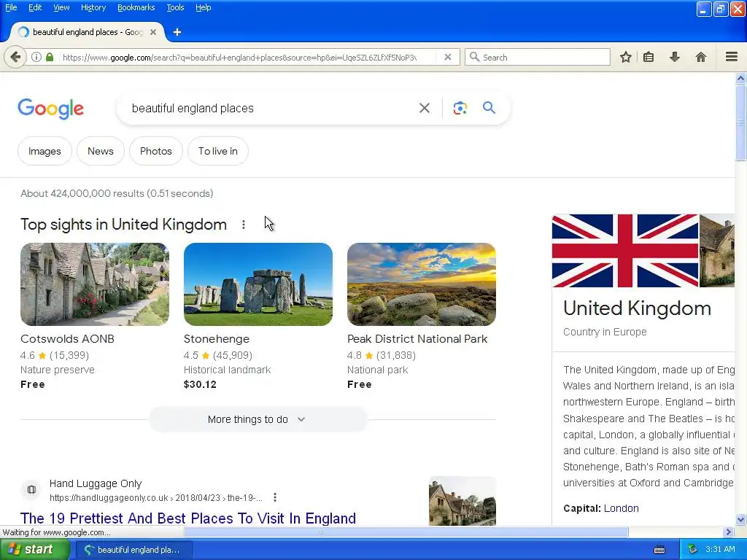Clear the Google search query X

pos(424,108)
